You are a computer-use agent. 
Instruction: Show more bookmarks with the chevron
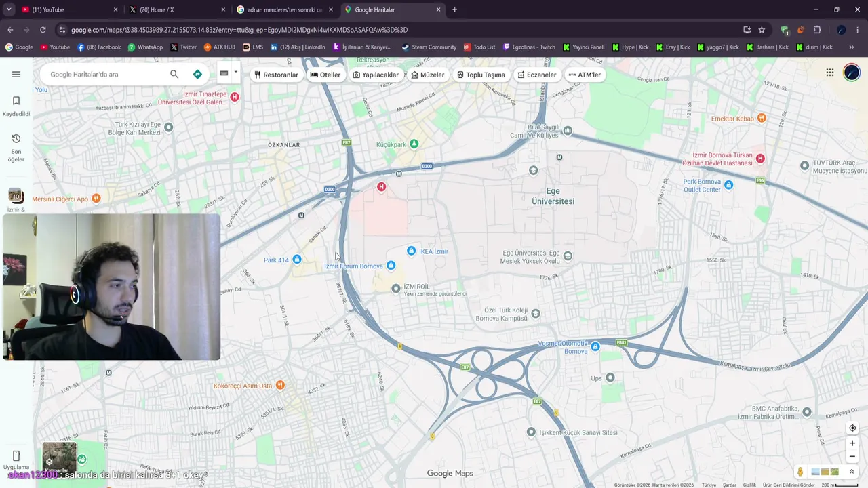click(x=852, y=47)
